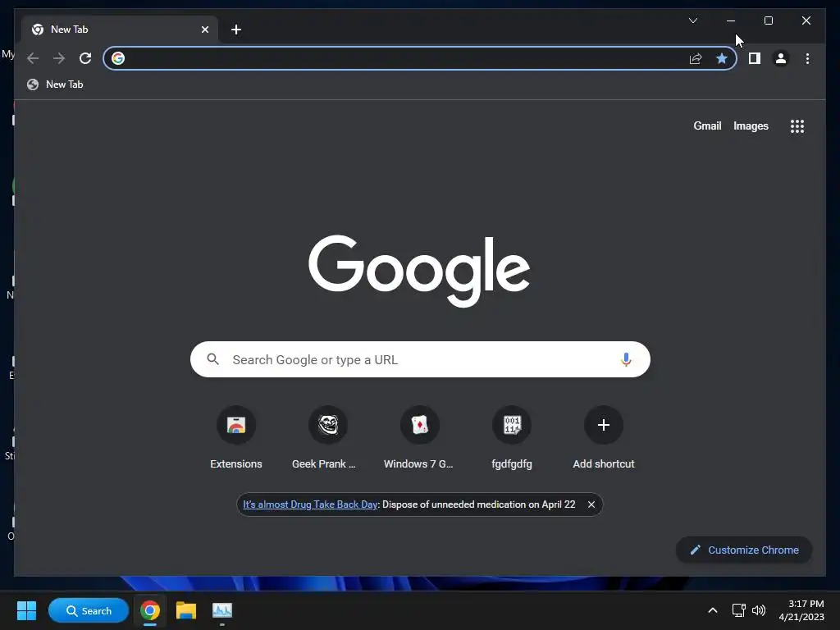The image size is (840, 630).
Task: Open the performance monitor taskbar app
Action: 221,610
